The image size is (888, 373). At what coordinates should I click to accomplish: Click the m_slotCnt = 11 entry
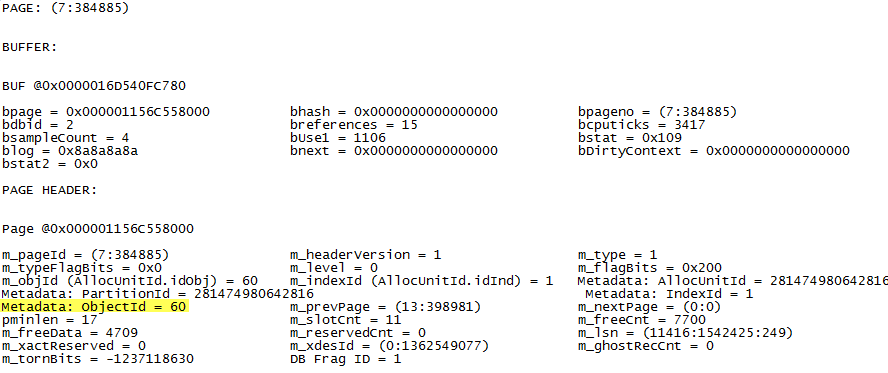345,320
